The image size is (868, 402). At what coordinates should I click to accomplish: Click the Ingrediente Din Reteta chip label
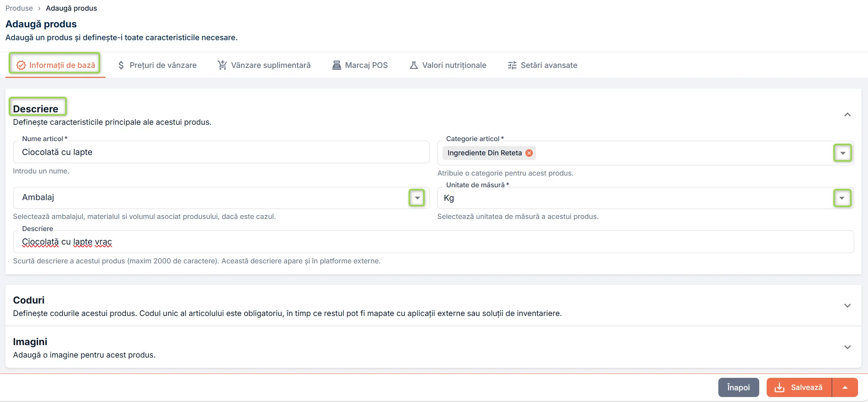coord(484,153)
